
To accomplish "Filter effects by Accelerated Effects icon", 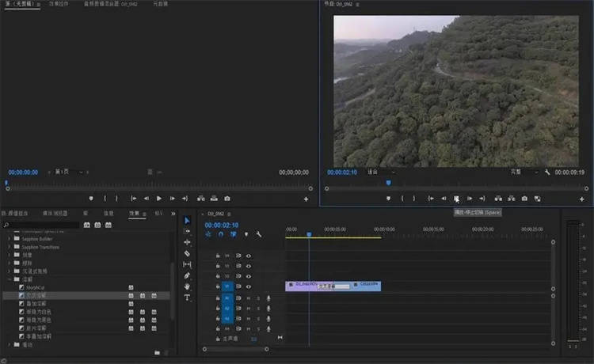I will (x=87, y=225).
